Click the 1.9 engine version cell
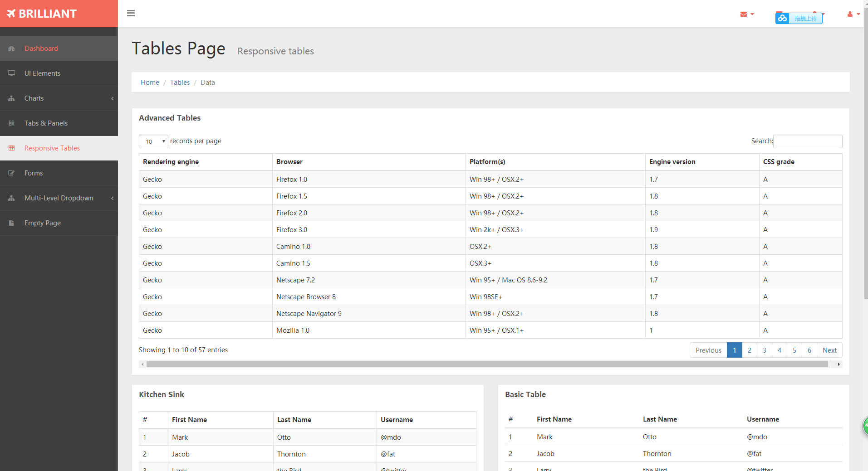This screenshot has height=471, width=868. [702, 230]
